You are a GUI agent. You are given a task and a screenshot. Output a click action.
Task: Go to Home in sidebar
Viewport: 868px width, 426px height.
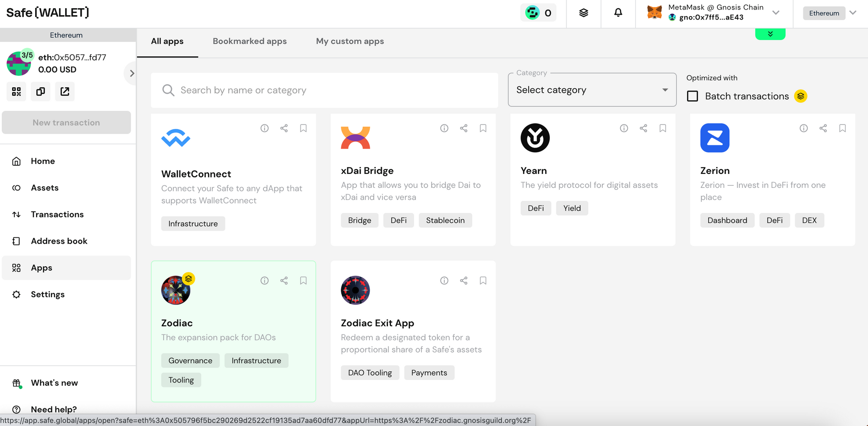pos(66,161)
